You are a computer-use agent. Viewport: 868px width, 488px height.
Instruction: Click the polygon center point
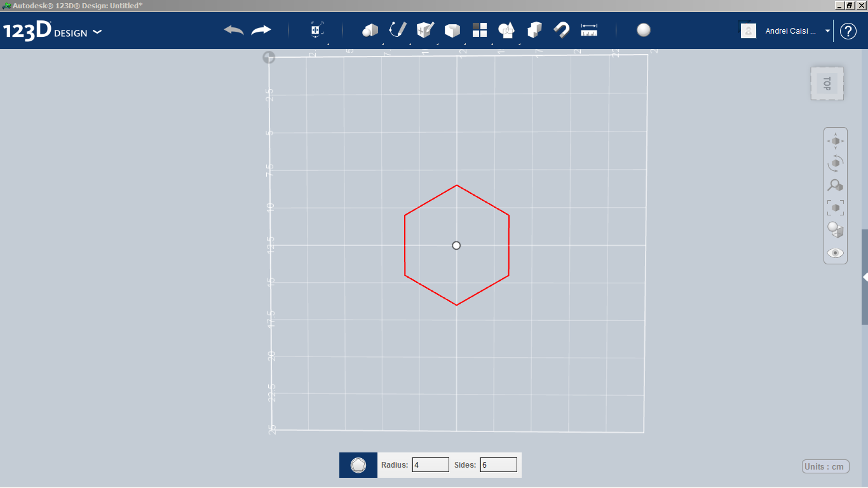click(x=456, y=245)
